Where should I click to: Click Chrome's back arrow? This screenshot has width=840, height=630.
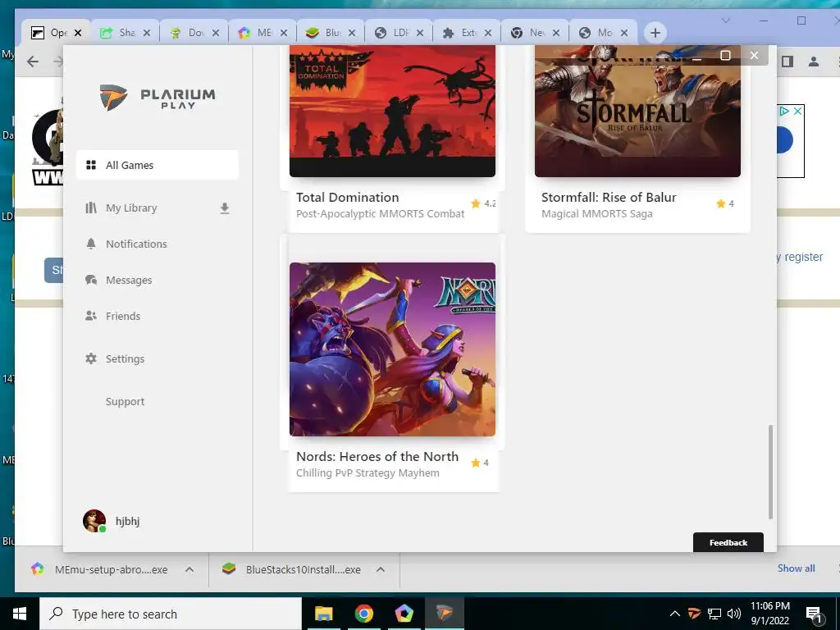33,62
